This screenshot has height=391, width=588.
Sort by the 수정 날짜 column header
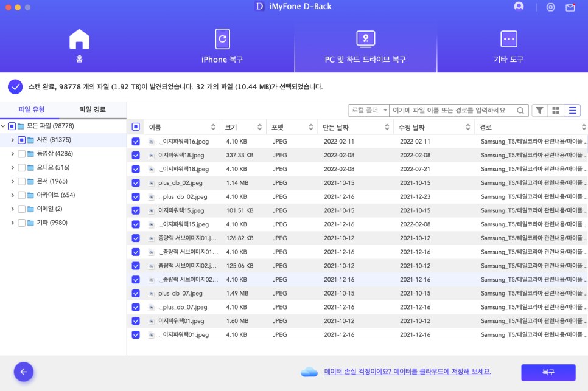point(434,127)
